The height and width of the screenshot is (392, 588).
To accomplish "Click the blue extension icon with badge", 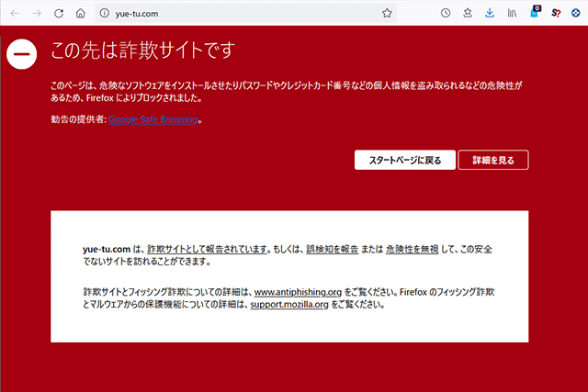I will click(x=535, y=12).
